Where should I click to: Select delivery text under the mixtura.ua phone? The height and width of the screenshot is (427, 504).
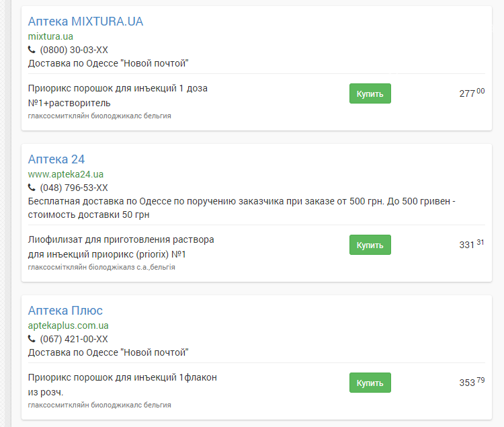[108, 63]
